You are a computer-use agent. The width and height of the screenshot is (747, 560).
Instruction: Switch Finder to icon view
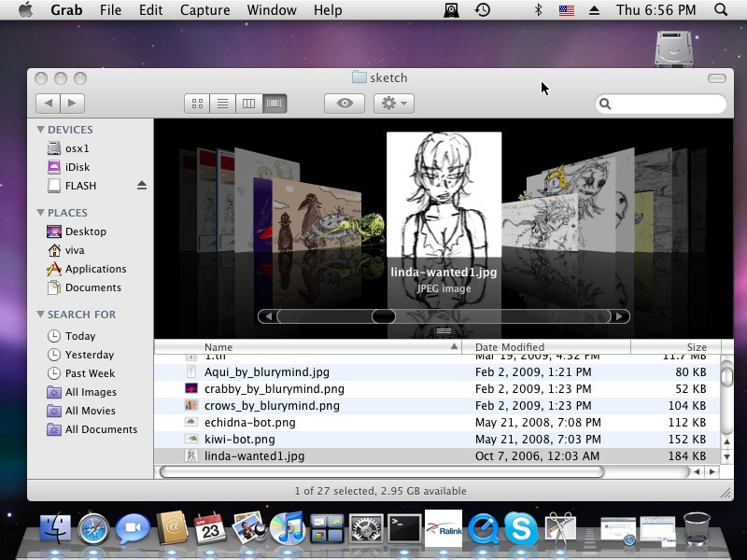tap(197, 104)
